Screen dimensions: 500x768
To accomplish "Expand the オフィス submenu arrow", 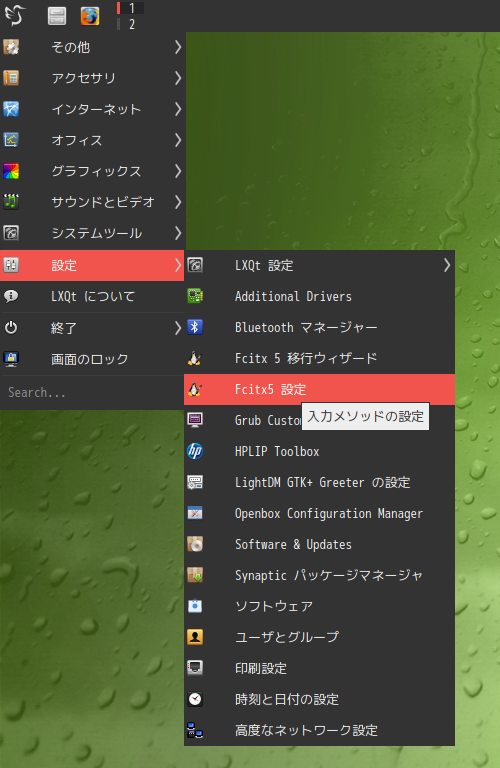I will (178, 140).
